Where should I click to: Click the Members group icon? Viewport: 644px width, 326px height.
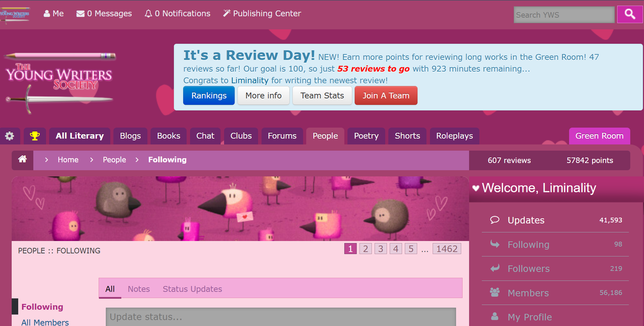tap(495, 292)
